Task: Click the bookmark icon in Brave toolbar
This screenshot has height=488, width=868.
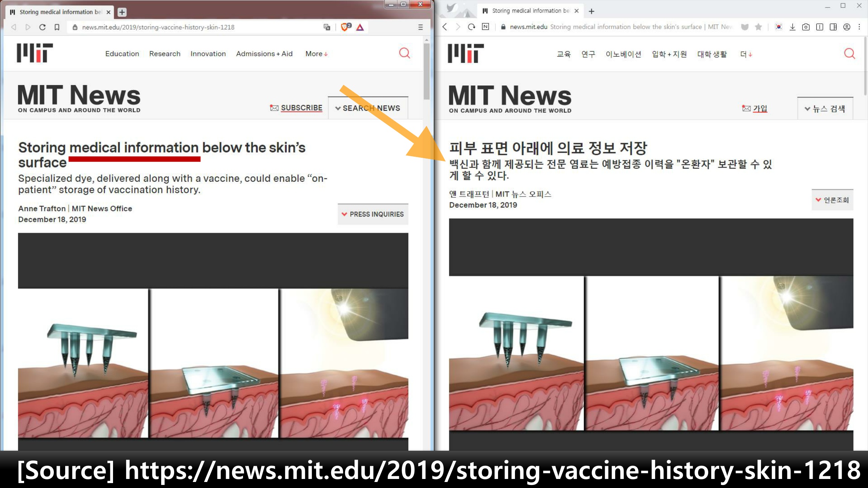Action: pos(57,27)
